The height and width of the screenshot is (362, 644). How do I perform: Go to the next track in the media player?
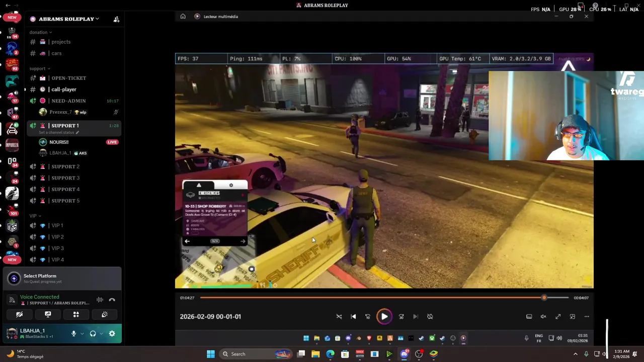(416, 317)
